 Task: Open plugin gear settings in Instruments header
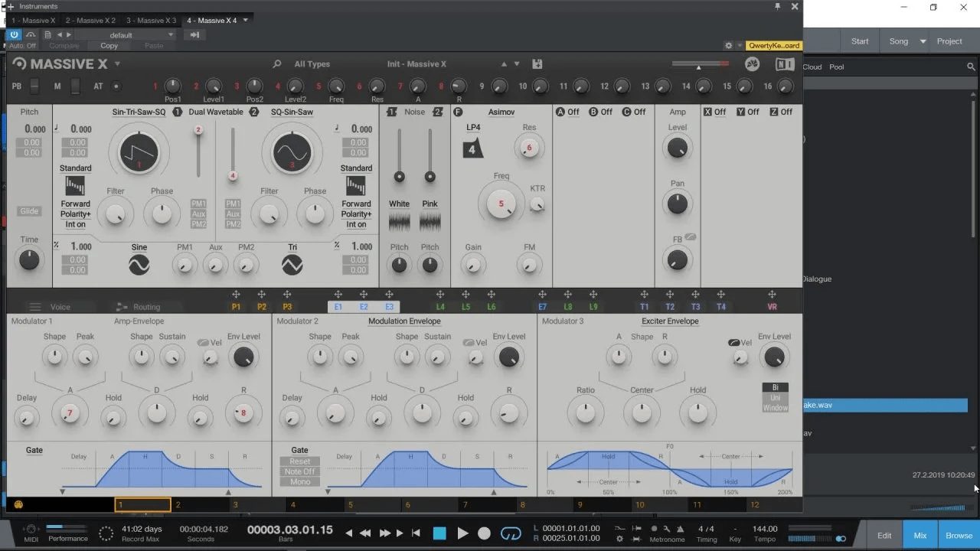point(729,46)
